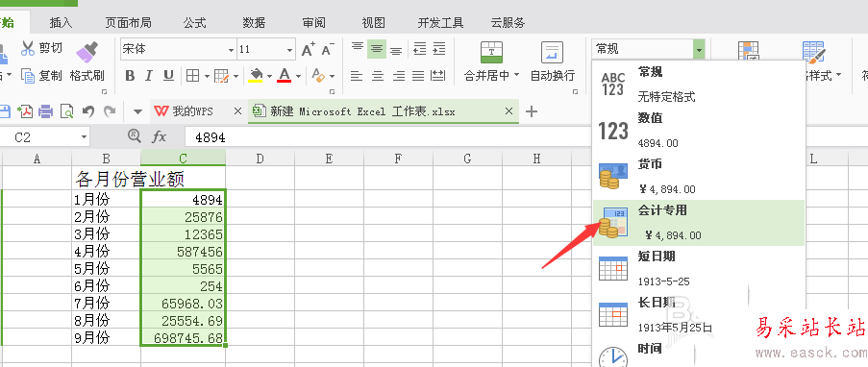Image resolution: width=868 pixels, height=367 pixels.
Task: Expand the font color dropdown arrow
Action: coord(298,77)
